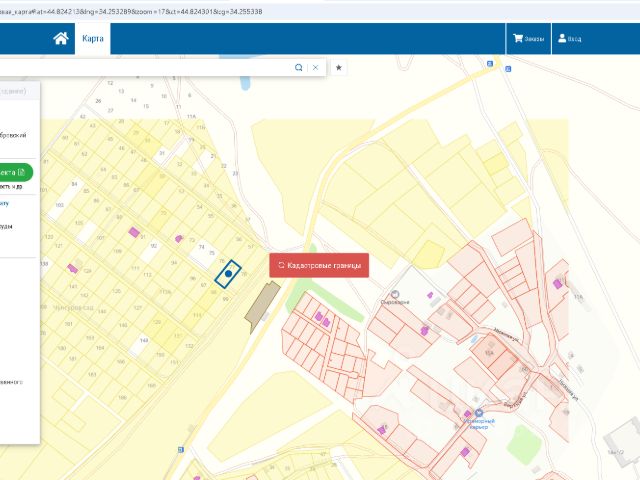Select purple building near parcel 129
This screenshot has height=480, width=640.
point(72,268)
